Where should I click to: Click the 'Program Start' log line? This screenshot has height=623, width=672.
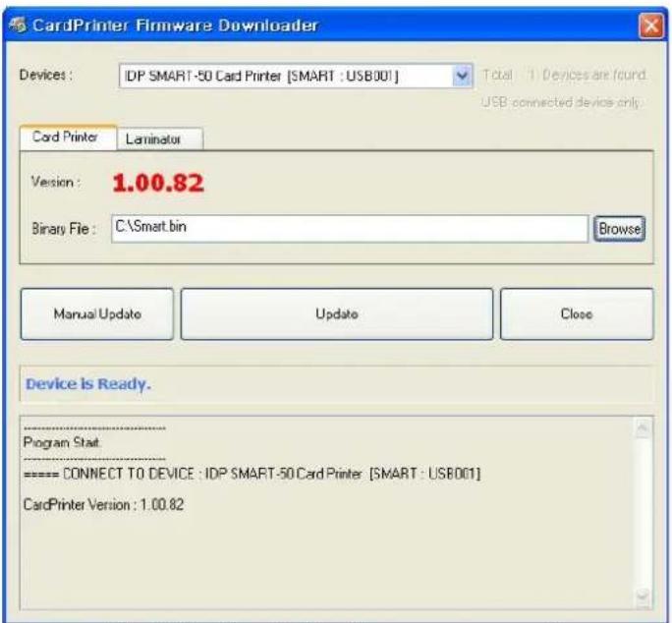point(62,442)
